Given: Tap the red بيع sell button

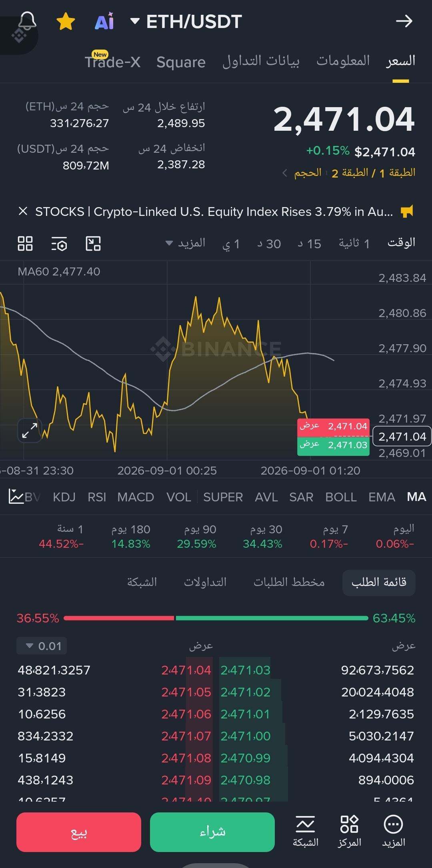Looking at the screenshot, I should 79,832.
